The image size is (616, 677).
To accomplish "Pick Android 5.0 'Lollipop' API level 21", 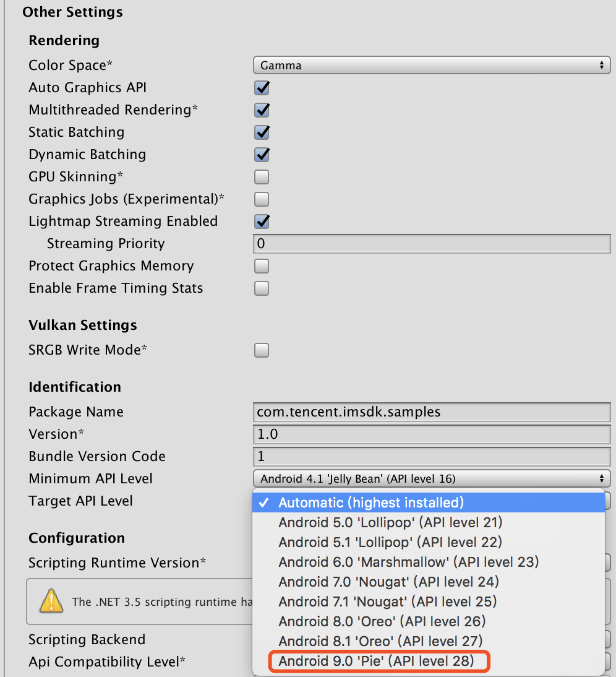I will coord(390,522).
